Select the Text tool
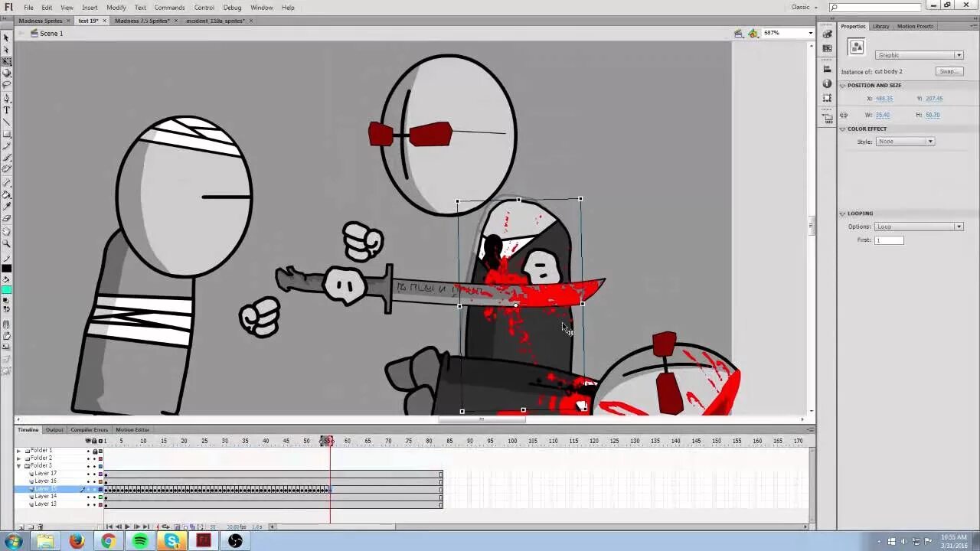 click(x=6, y=110)
